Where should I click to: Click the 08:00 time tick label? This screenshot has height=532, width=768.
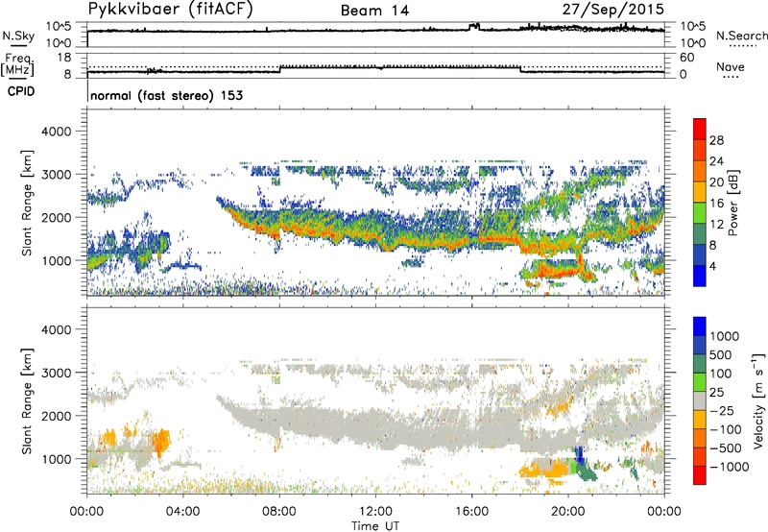click(x=279, y=512)
